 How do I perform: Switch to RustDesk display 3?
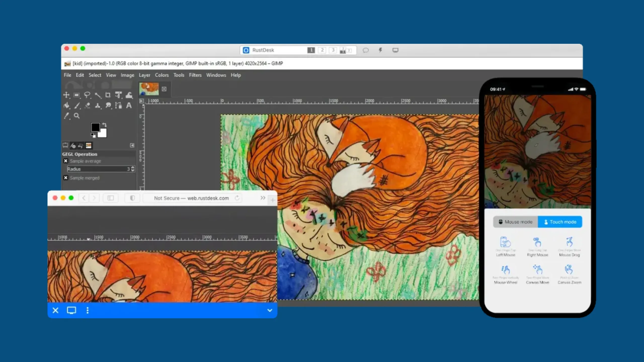coord(333,50)
